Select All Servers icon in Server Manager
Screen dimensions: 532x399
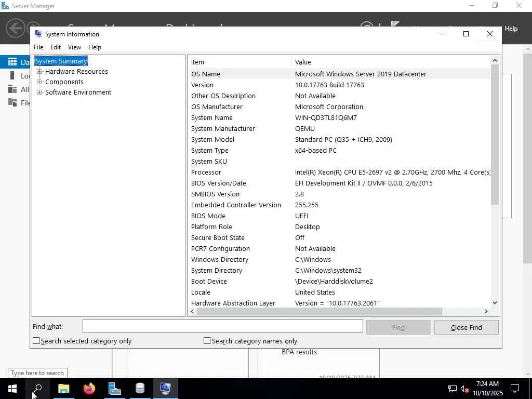click(x=12, y=89)
